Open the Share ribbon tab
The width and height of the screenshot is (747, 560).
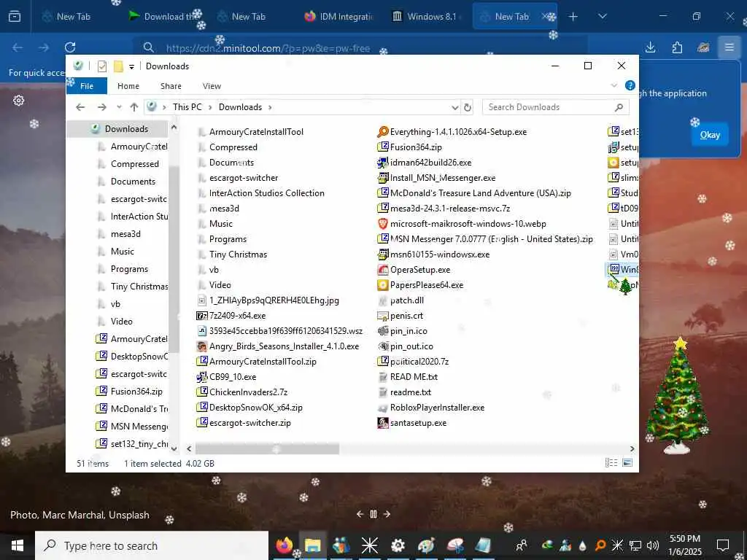pyautogui.click(x=171, y=86)
